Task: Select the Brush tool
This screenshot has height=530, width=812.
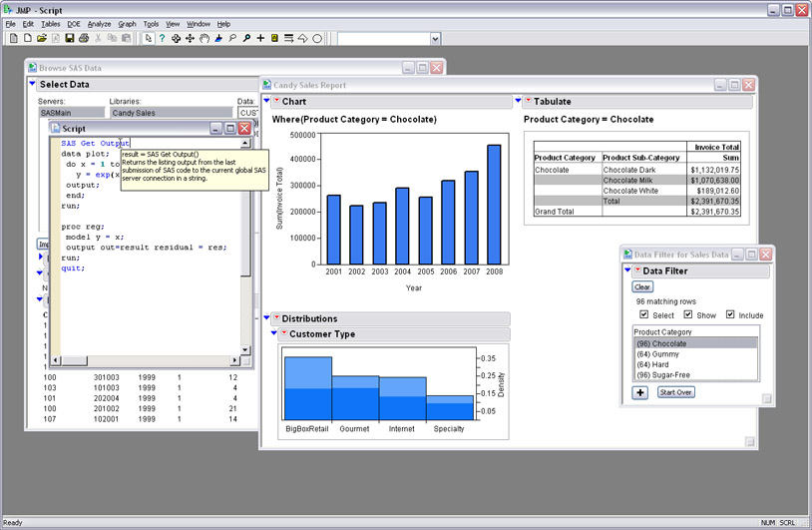Action: click(218, 38)
